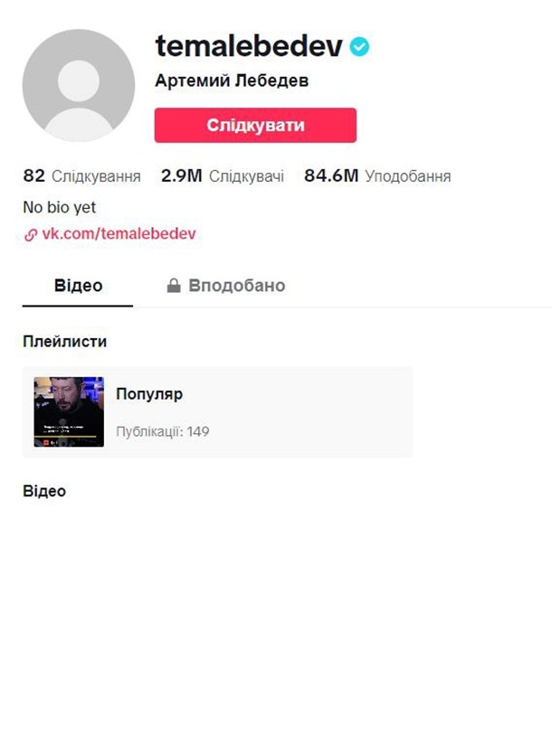Click the link chain icon beside vk.com
This screenshot has width=552, height=756.
pos(31,235)
